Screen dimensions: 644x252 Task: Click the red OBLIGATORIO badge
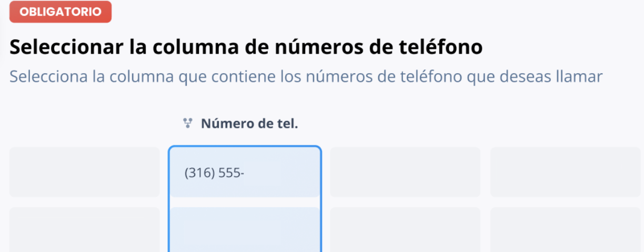point(61,12)
